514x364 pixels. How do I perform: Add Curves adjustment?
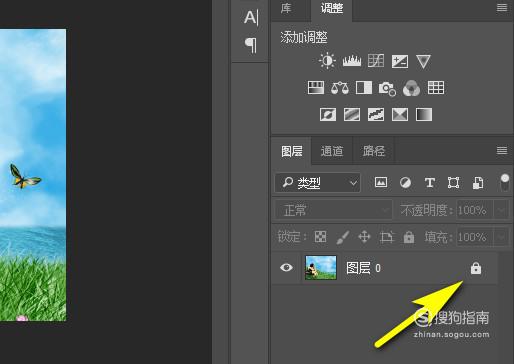[376, 61]
